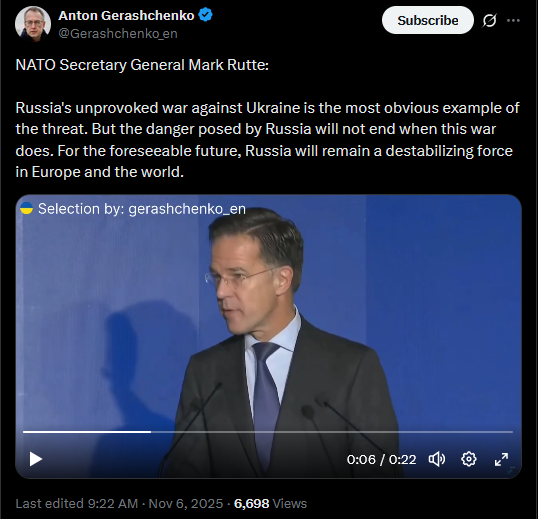Open Anton Gerashchenko's profile avatar

click(x=33, y=24)
